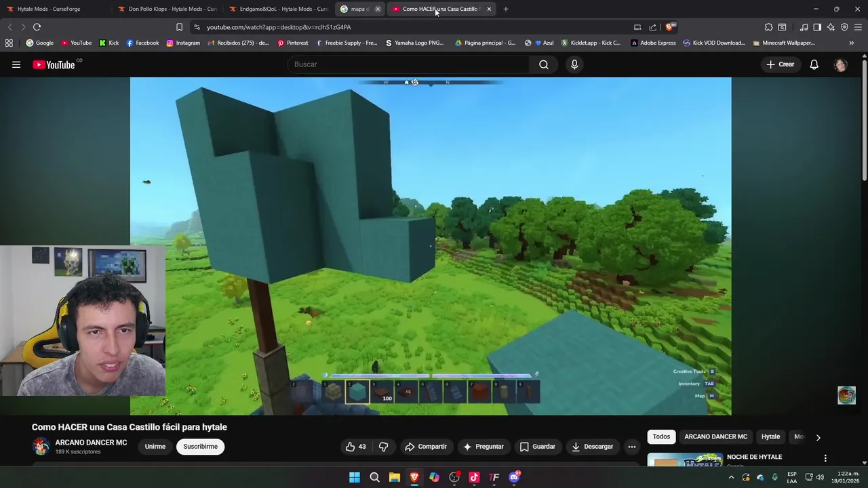Screen dimensions: 868x488
Task: Show more filter chips with the right arrow
Action: (x=818, y=437)
